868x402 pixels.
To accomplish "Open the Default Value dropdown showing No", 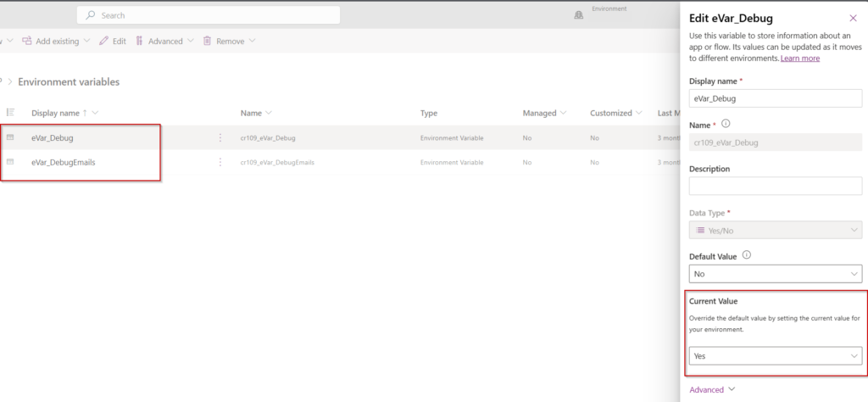I will pos(775,274).
